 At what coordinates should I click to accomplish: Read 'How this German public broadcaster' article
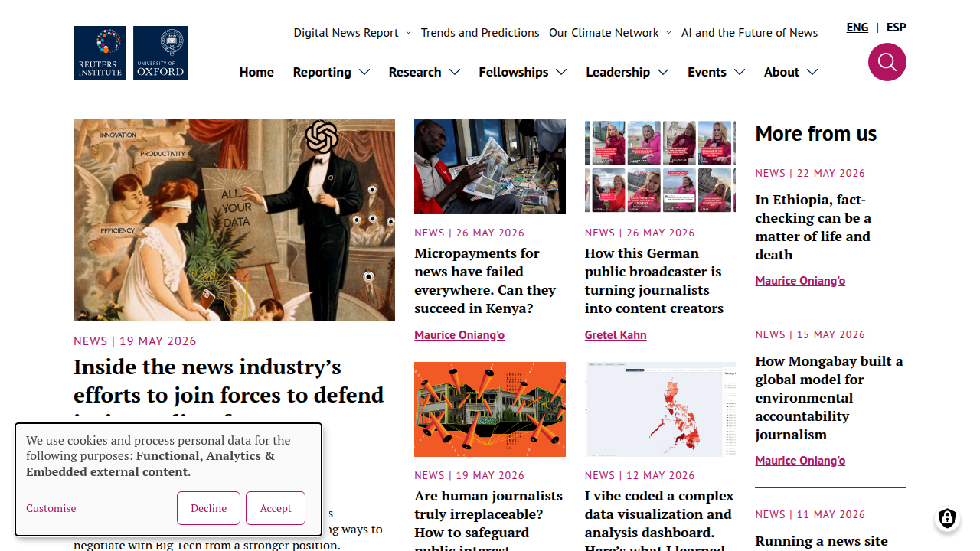[654, 281]
